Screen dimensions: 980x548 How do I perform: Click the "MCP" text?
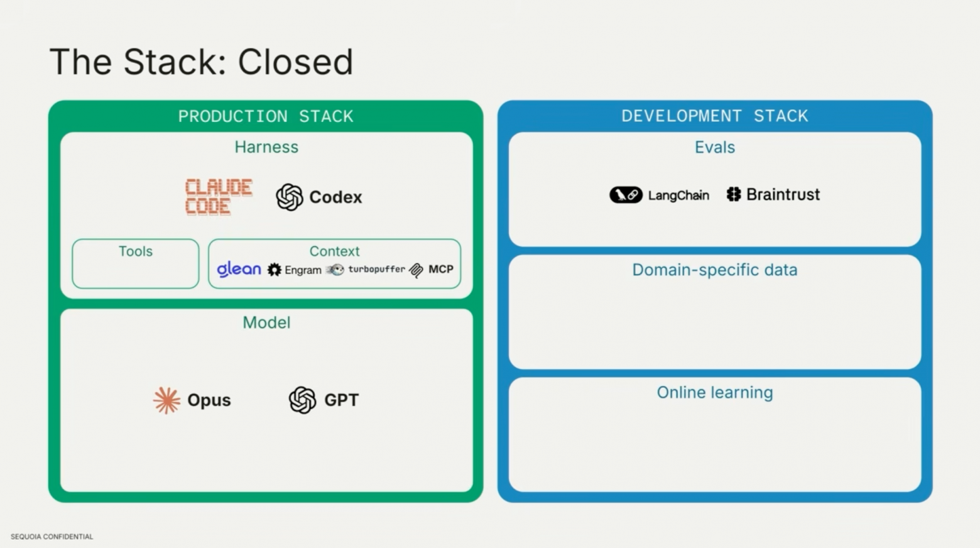441,269
